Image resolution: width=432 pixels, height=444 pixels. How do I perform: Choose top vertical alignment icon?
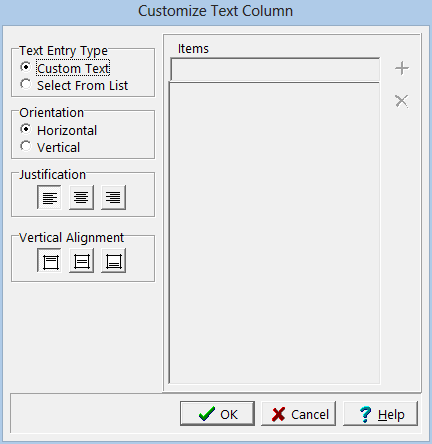(x=49, y=261)
